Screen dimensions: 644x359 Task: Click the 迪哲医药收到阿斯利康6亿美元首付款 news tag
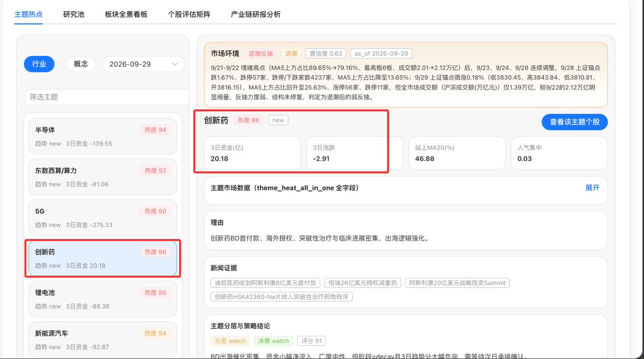click(266, 283)
